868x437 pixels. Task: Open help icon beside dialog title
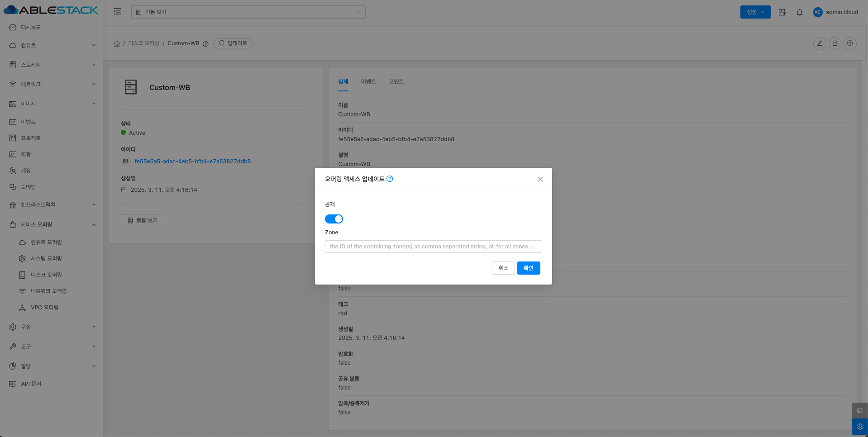tap(390, 179)
